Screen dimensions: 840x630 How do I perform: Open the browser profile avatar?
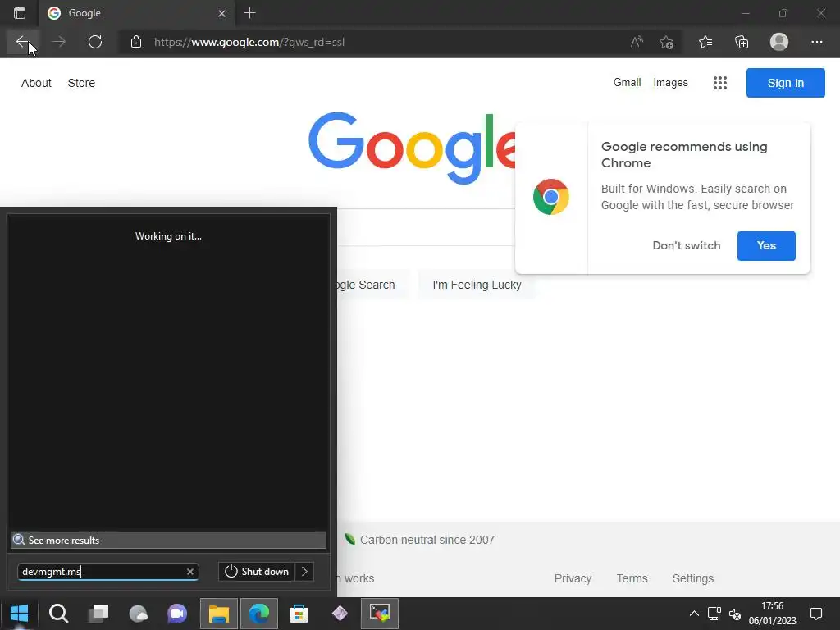click(x=779, y=42)
